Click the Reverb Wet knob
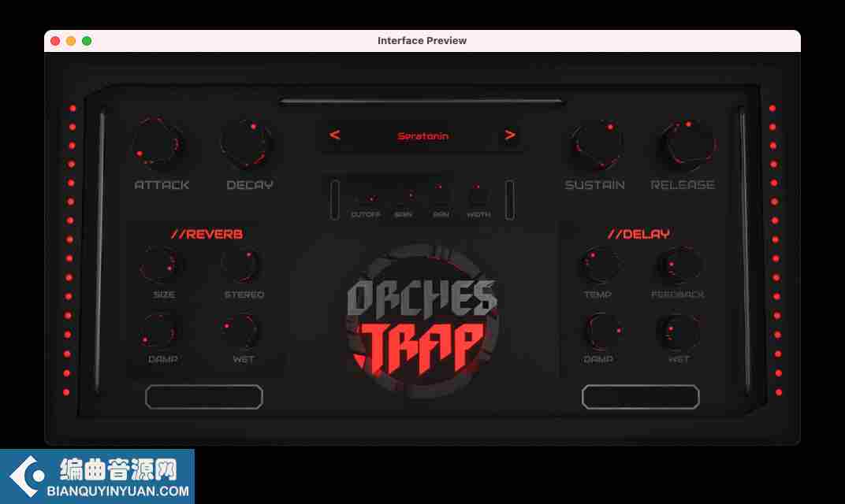 tap(240, 331)
